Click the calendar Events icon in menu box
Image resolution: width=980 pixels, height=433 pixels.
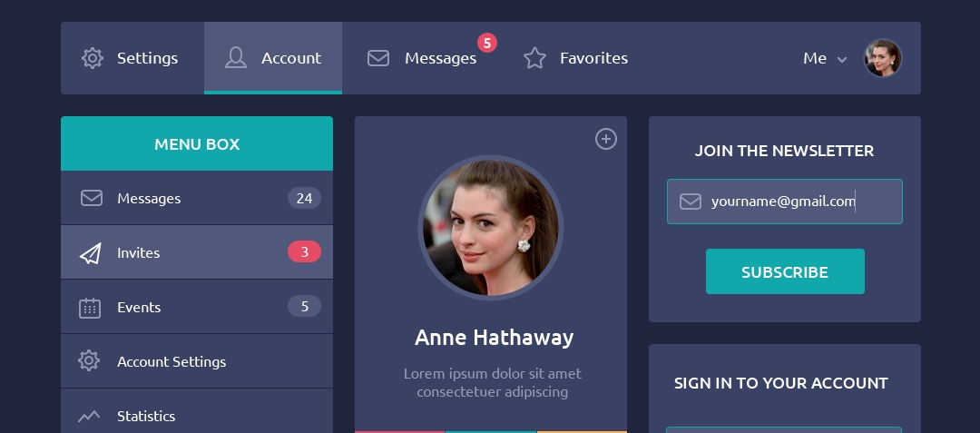coord(90,308)
